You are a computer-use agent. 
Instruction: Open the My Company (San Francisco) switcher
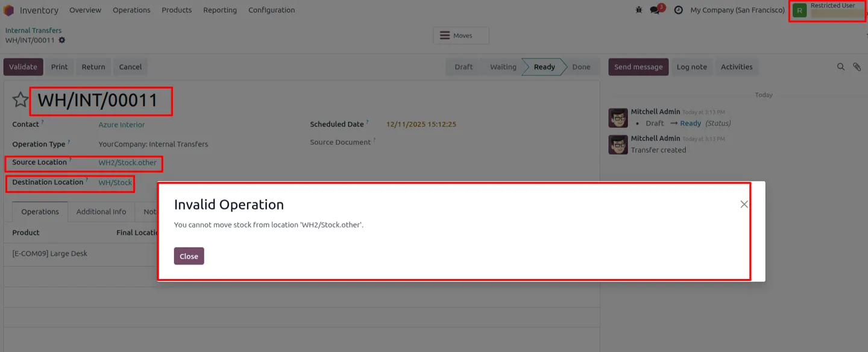pos(738,10)
